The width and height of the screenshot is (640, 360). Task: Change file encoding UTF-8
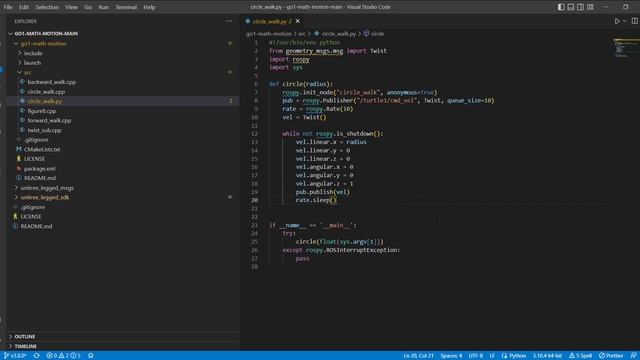(x=476, y=356)
